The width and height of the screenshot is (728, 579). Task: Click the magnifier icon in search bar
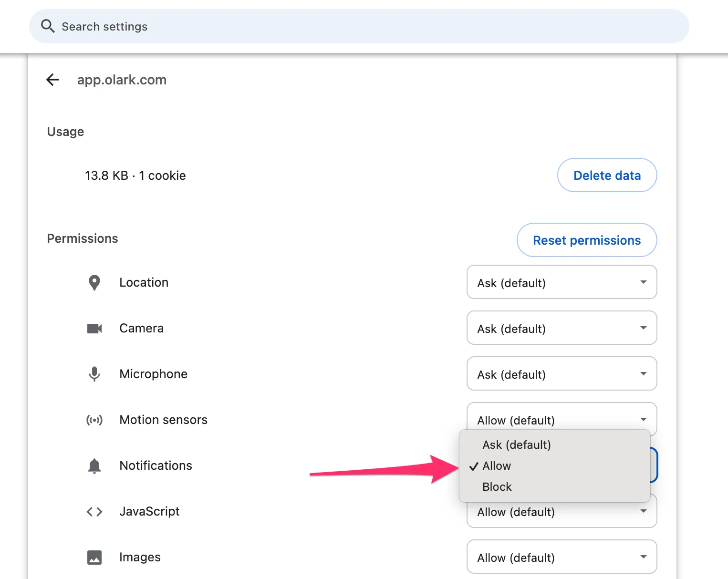click(48, 26)
